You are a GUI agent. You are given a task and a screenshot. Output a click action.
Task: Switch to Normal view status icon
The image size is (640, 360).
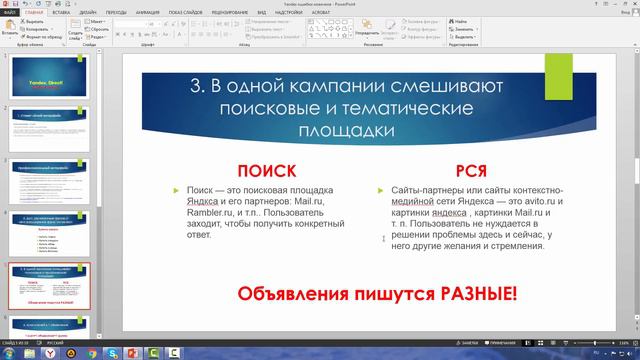click(x=528, y=343)
